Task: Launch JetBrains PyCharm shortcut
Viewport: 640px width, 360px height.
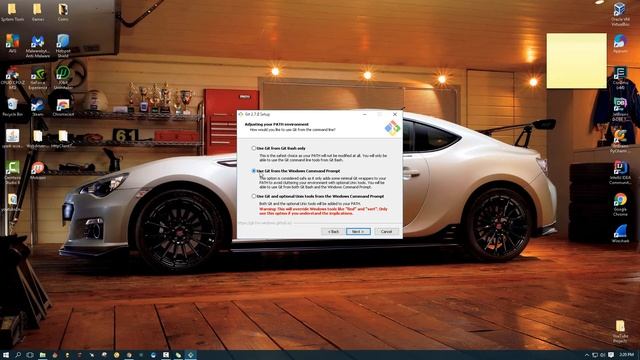Action: [x=620, y=141]
